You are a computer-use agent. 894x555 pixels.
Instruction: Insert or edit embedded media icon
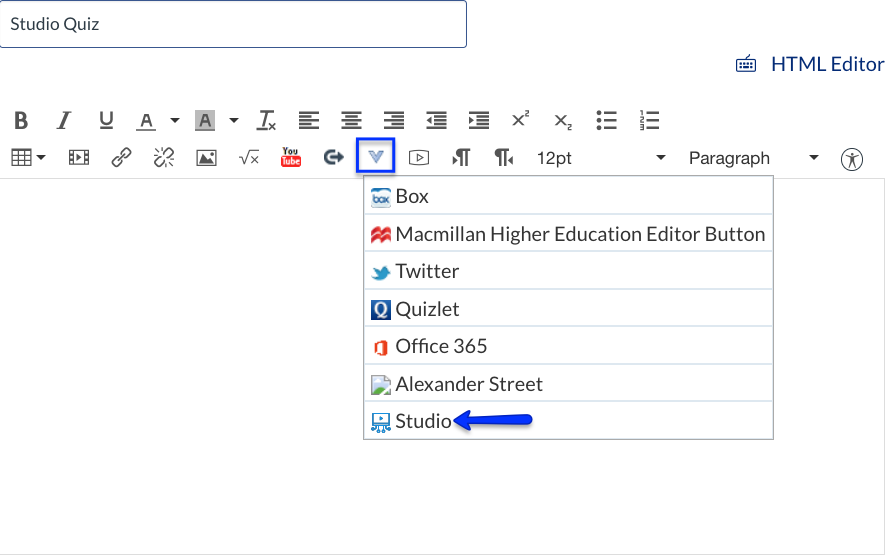[79, 157]
